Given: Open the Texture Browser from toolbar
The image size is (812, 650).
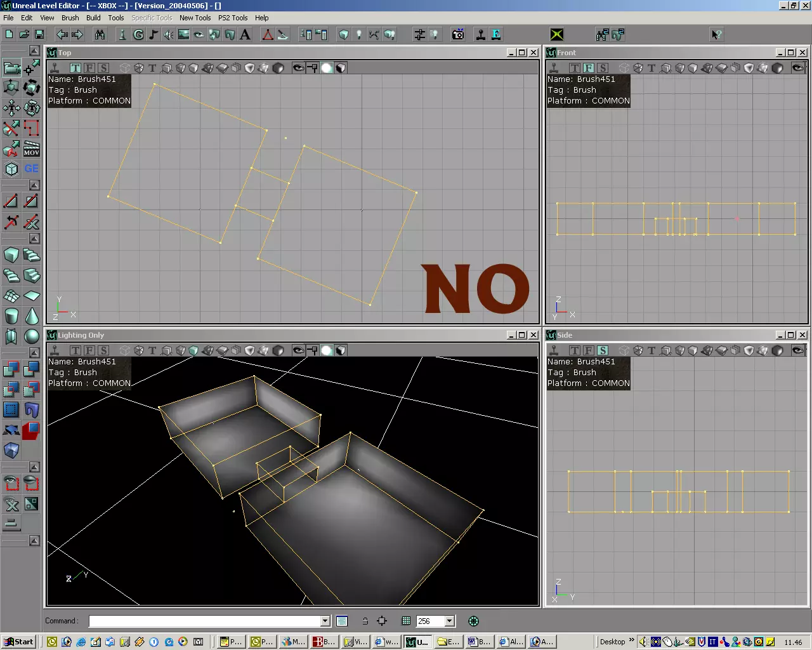Looking at the screenshot, I should click(184, 35).
